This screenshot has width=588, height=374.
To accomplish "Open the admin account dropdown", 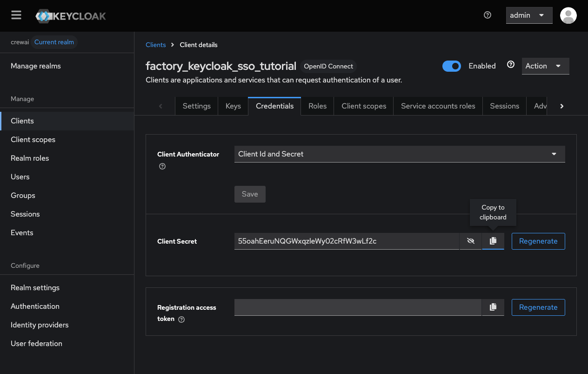I will (529, 15).
